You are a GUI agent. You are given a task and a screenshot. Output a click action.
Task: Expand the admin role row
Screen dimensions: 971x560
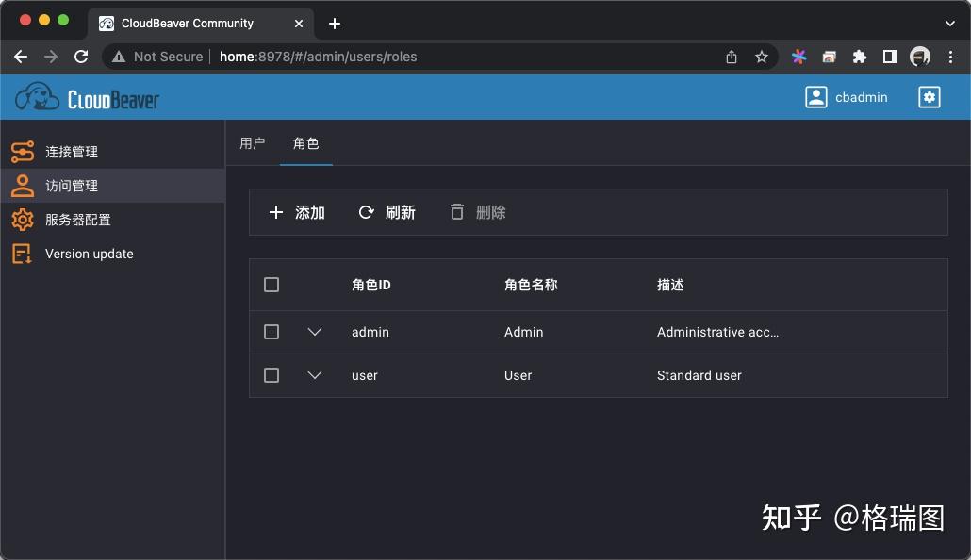point(315,332)
